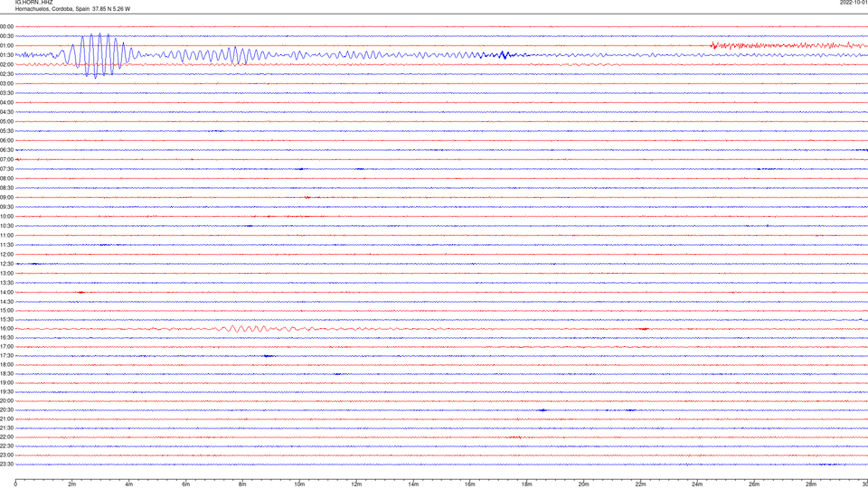Viewport: 868px width, 488px height.
Task: Click the 8m axis tick label
Action: click(x=242, y=484)
